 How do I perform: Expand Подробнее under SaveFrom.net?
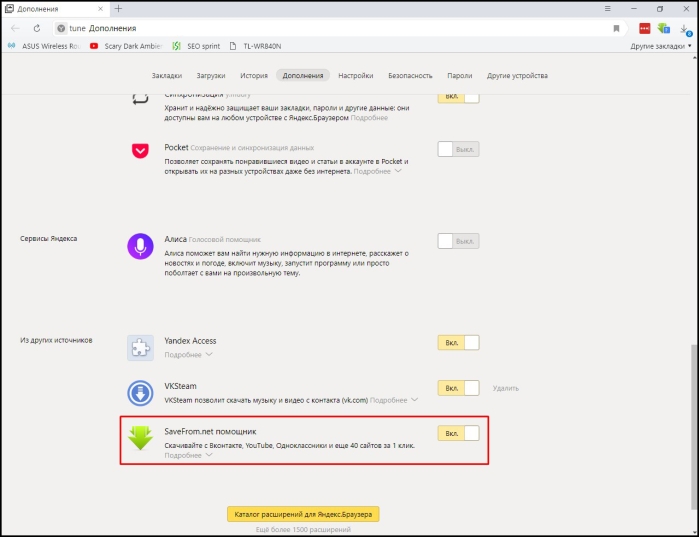tap(188, 455)
